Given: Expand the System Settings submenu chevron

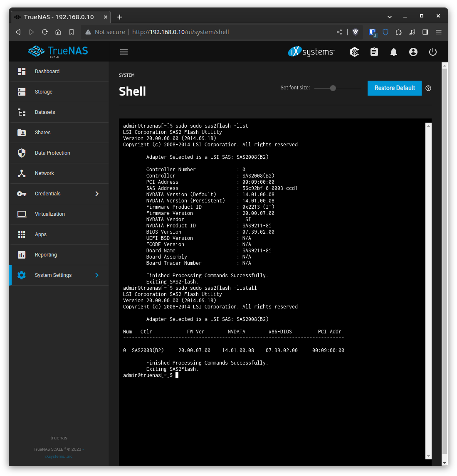Looking at the screenshot, I should click(x=97, y=275).
